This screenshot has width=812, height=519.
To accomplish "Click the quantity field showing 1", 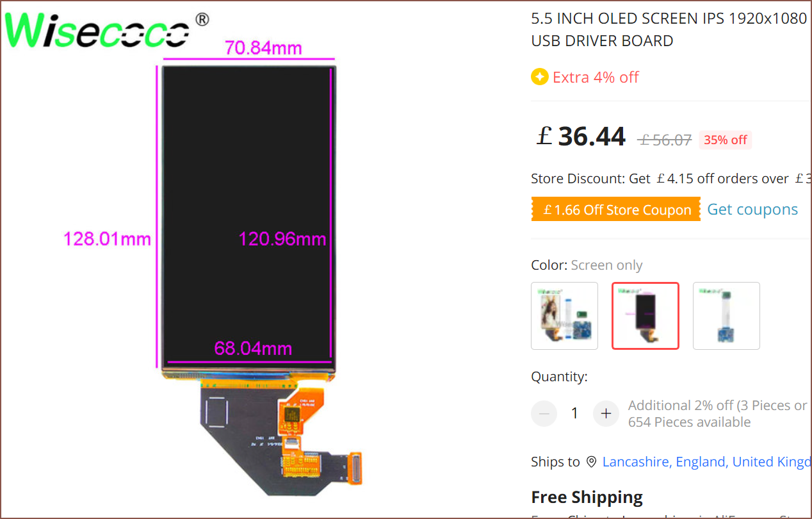I will tap(574, 413).
